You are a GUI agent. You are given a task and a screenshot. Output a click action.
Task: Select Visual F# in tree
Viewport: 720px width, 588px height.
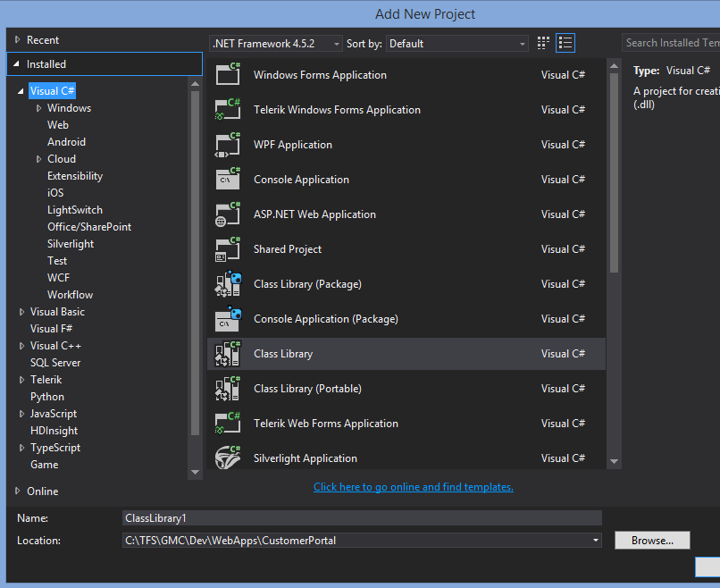coord(51,329)
